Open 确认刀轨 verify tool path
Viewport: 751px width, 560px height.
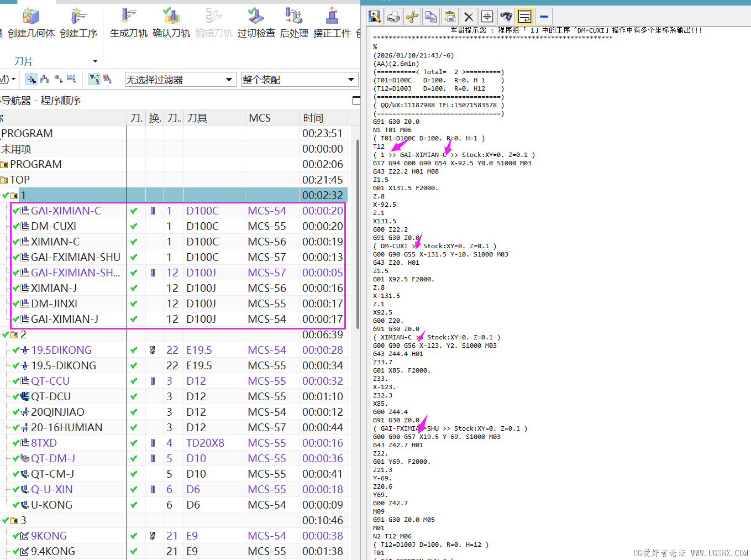tap(171, 17)
